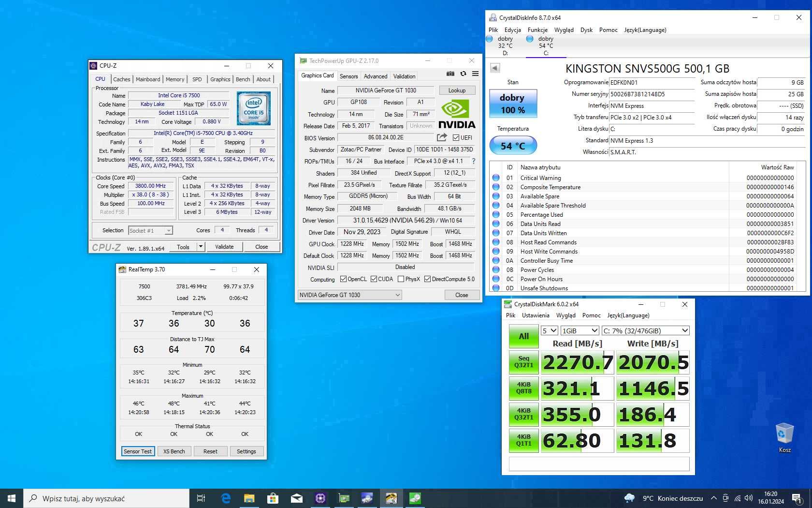Image resolution: width=812 pixels, height=508 pixels.
Task: Click the XS Bench button in RealTemp
Action: (x=174, y=451)
